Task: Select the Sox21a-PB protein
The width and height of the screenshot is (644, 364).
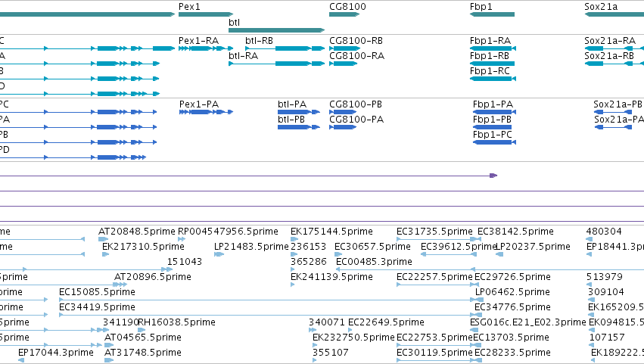Action: [x=618, y=104]
